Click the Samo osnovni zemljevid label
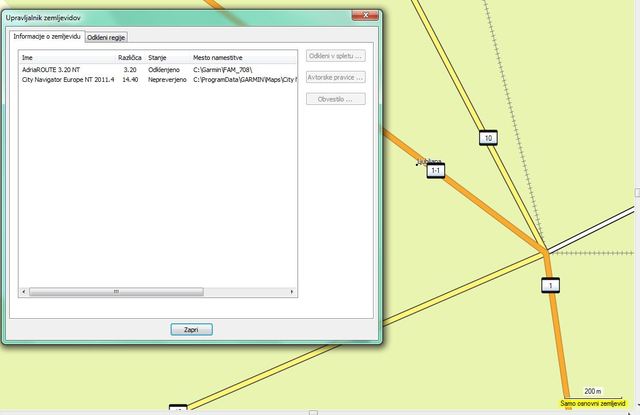This screenshot has height=415, width=640. [x=593, y=403]
